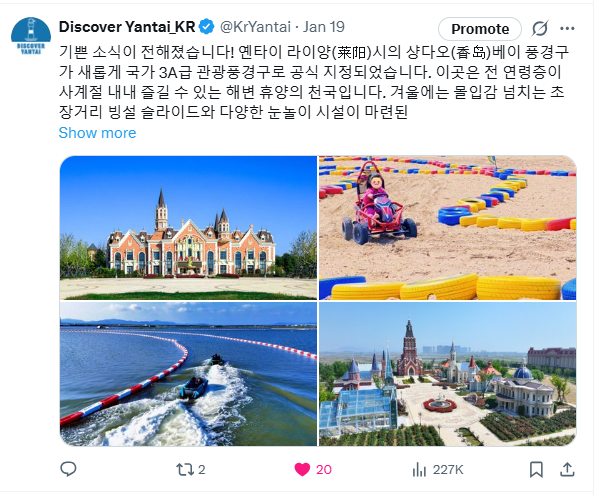
Task: Open the three-dot more options menu
Action: 567,28
